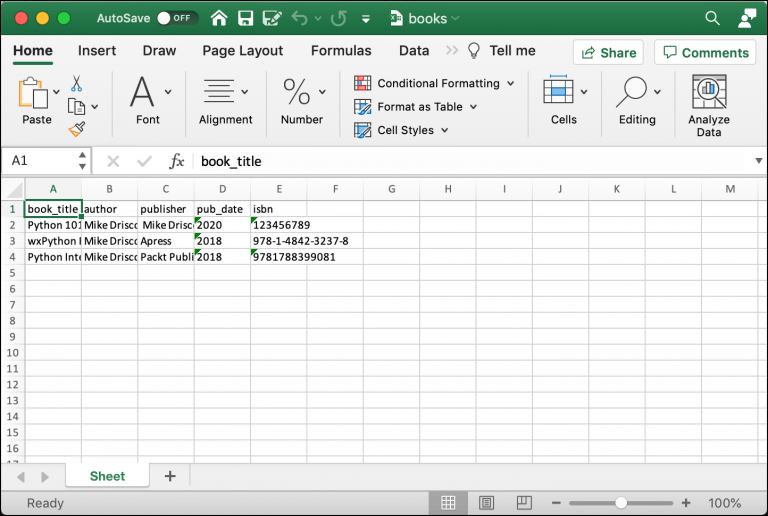Click the next sheet arrow
The image size is (768, 516).
[x=45, y=476]
